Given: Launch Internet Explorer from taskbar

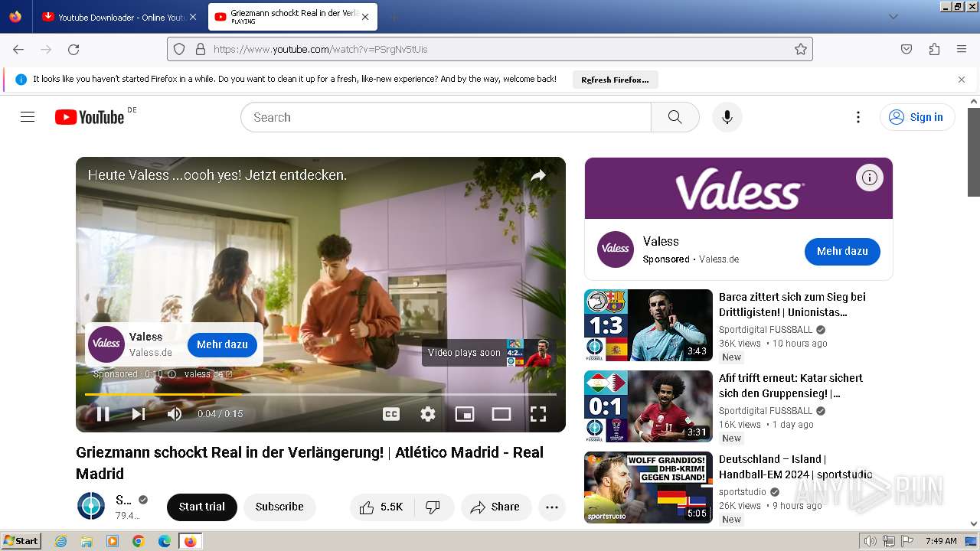Looking at the screenshot, I should click(x=60, y=541).
